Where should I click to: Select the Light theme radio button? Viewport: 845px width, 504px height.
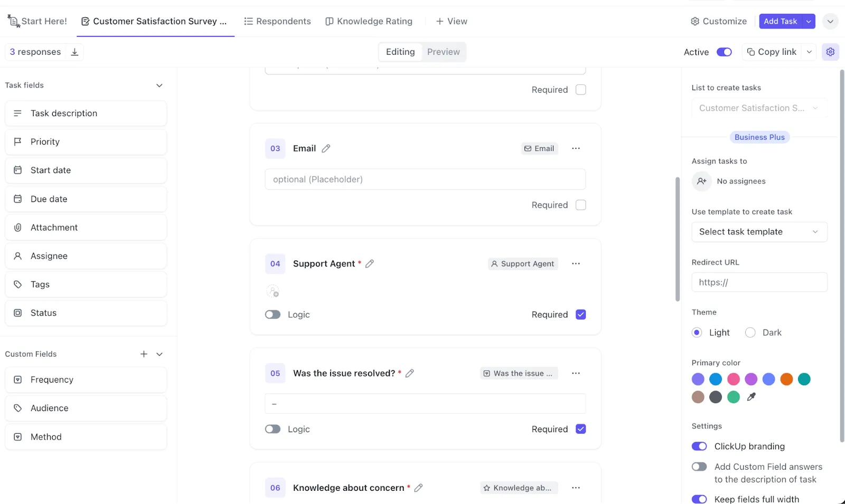[x=697, y=332]
